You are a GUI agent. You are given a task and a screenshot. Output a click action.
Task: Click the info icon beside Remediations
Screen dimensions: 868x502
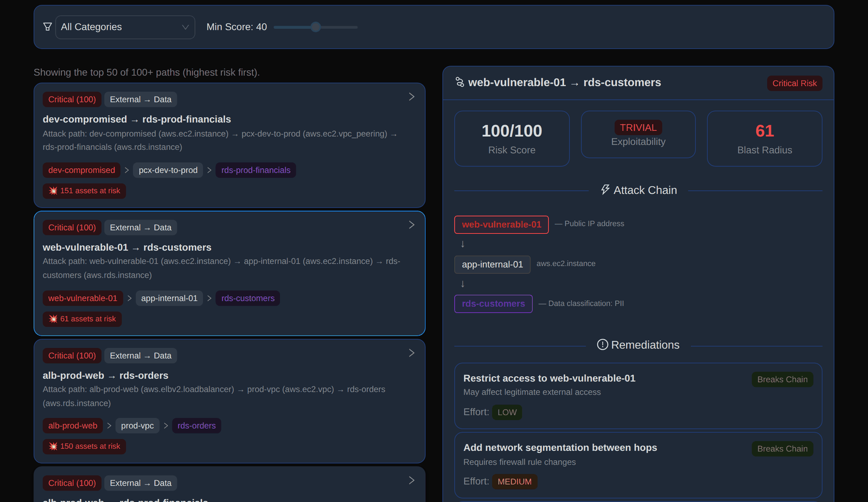point(602,345)
